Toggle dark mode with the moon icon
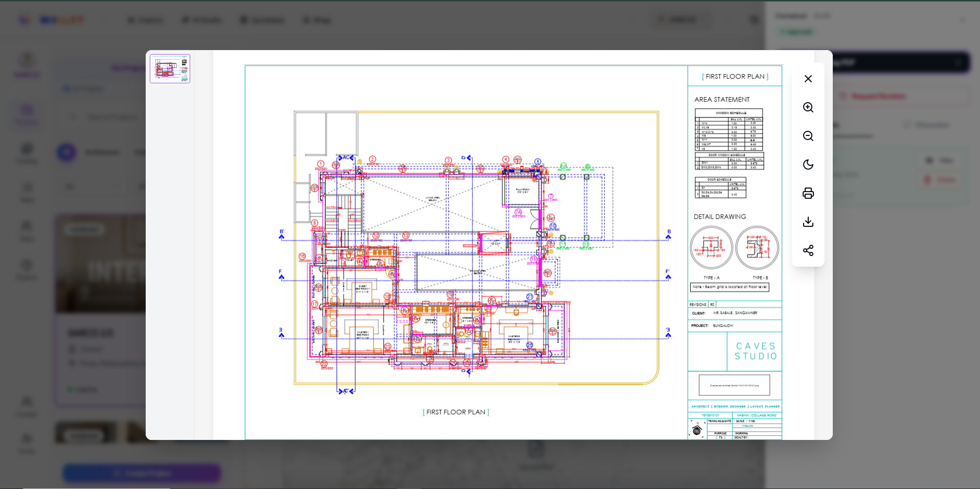Viewport: 980px width, 489px height. (808, 165)
